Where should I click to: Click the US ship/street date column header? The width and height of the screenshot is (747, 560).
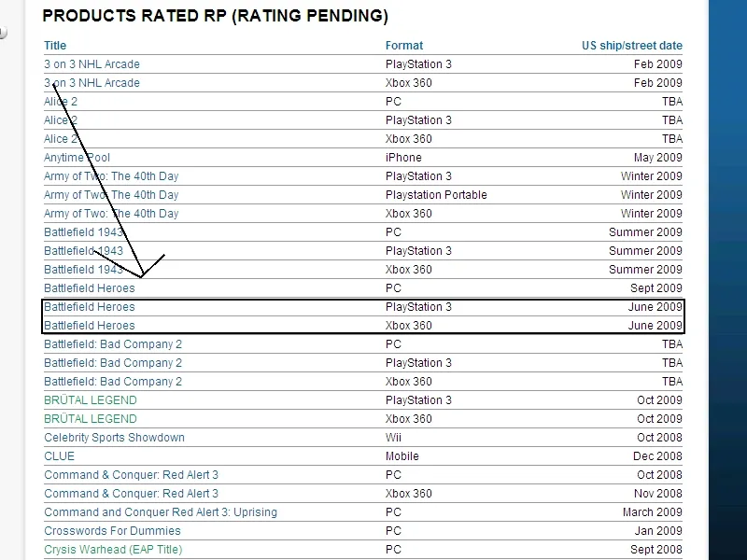point(631,46)
